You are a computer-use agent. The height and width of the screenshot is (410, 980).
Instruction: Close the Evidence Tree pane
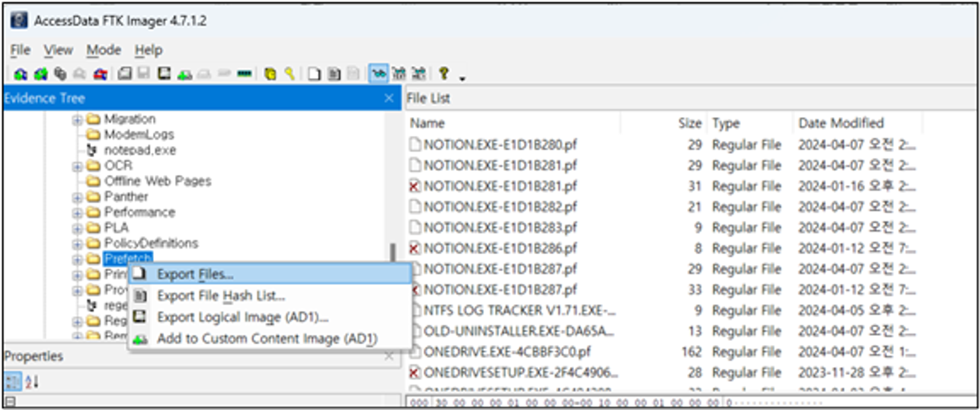(x=389, y=98)
